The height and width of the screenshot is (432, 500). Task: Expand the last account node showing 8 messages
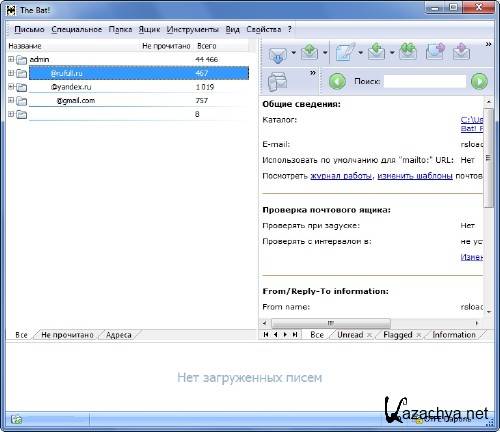(11, 114)
